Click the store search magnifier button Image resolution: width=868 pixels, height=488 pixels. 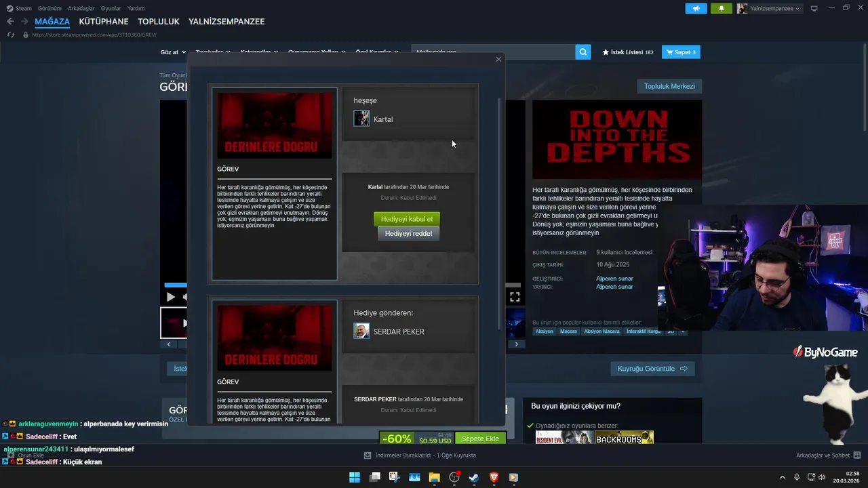(583, 52)
